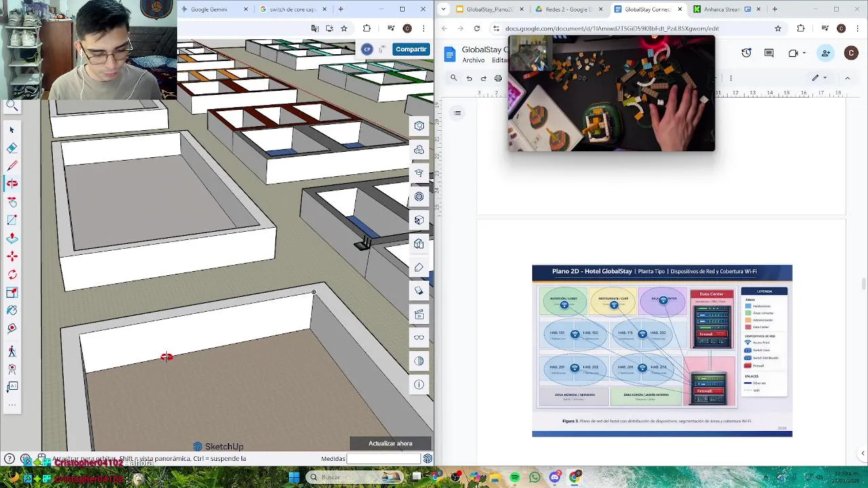The image size is (868, 488).
Task: Select the Text label tool
Action: click(x=12, y=387)
